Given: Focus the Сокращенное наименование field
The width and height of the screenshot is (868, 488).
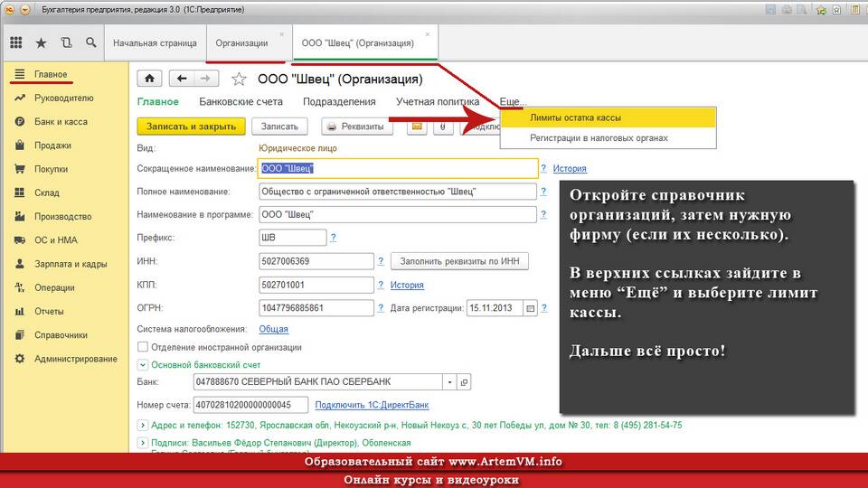Looking at the screenshot, I should 398,168.
